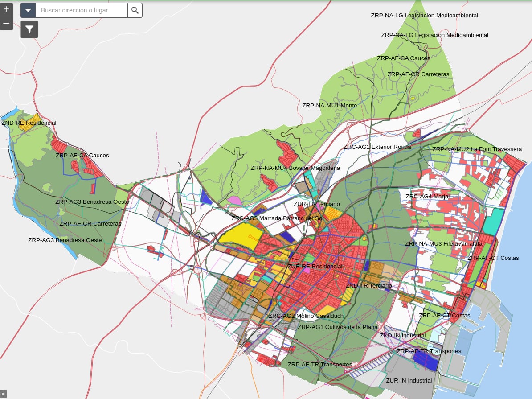The height and width of the screenshot is (399, 532).
Task: Click the ZUR-IN Industrial zone label
Action: [409, 381]
